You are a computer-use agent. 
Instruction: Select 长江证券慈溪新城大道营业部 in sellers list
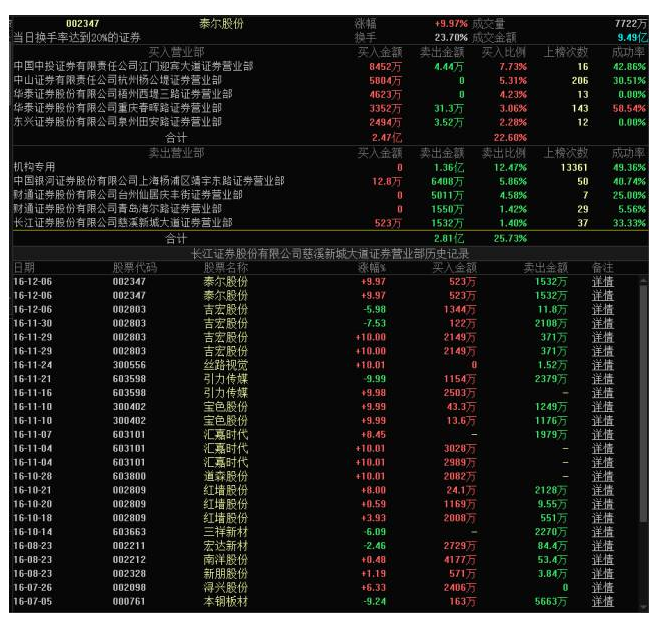330,223
